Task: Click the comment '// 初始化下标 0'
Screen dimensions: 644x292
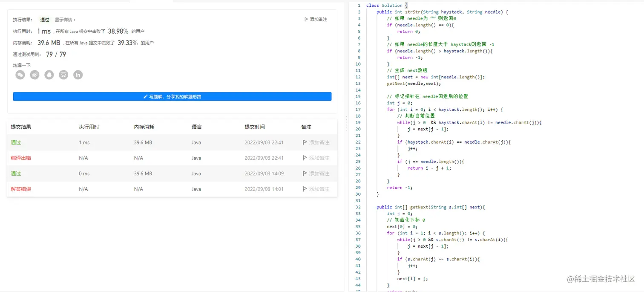Action: click(406, 220)
